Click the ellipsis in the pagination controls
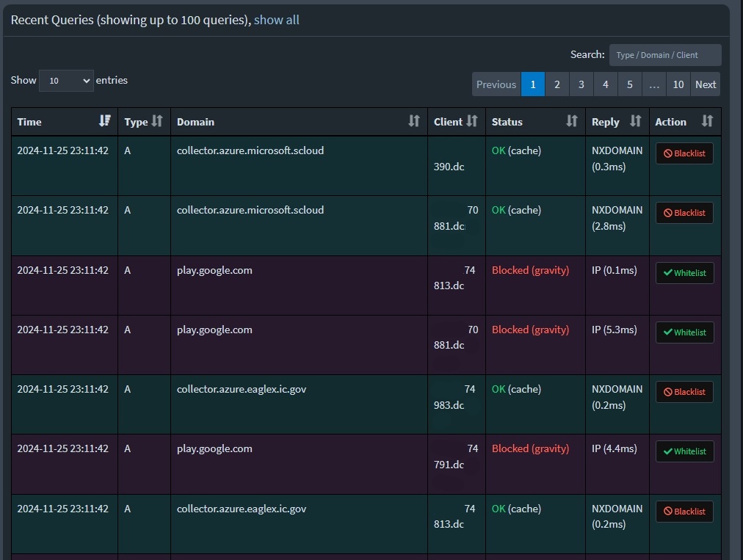Image resolution: width=743 pixels, height=560 pixels. 653,84
